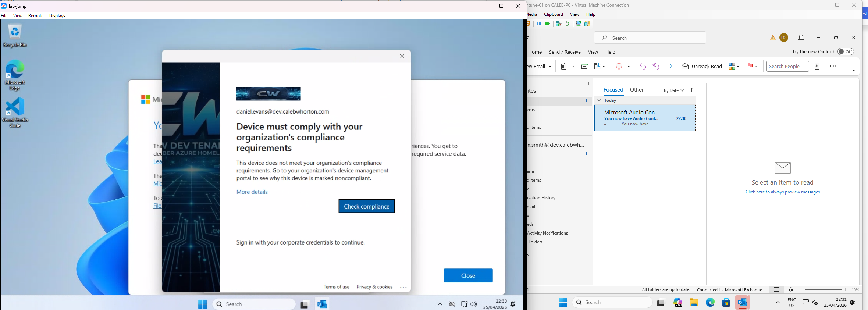Expand the Outlook ribbon with the chevron
The height and width of the screenshot is (310, 868).
point(854,70)
